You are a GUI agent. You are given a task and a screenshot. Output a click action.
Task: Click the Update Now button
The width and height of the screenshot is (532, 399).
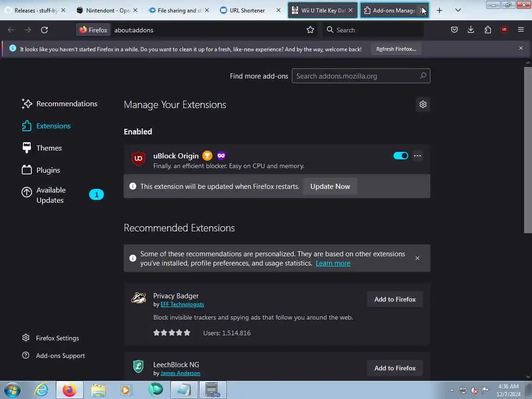click(x=330, y=186)
